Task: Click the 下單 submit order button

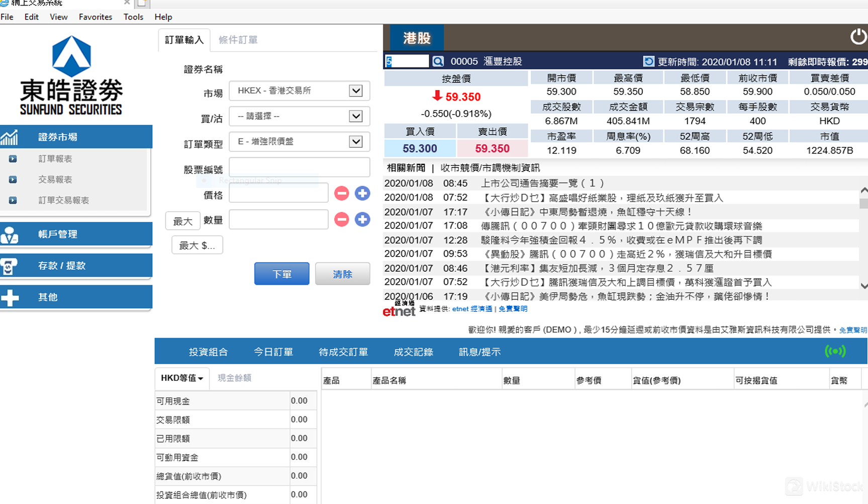Action: pos(282,274)
